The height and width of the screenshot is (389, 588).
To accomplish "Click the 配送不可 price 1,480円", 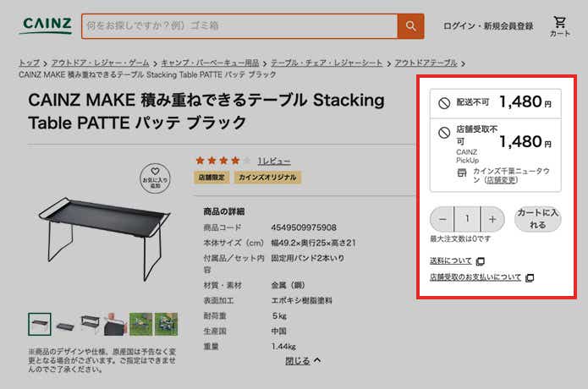I will coord(525,102).
